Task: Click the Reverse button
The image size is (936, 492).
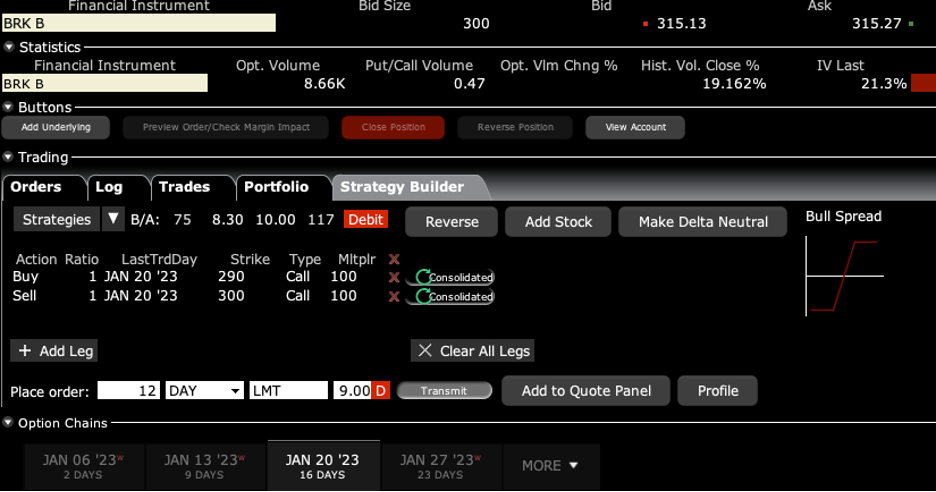Action: pyautogui.click(x=452, y=222)
